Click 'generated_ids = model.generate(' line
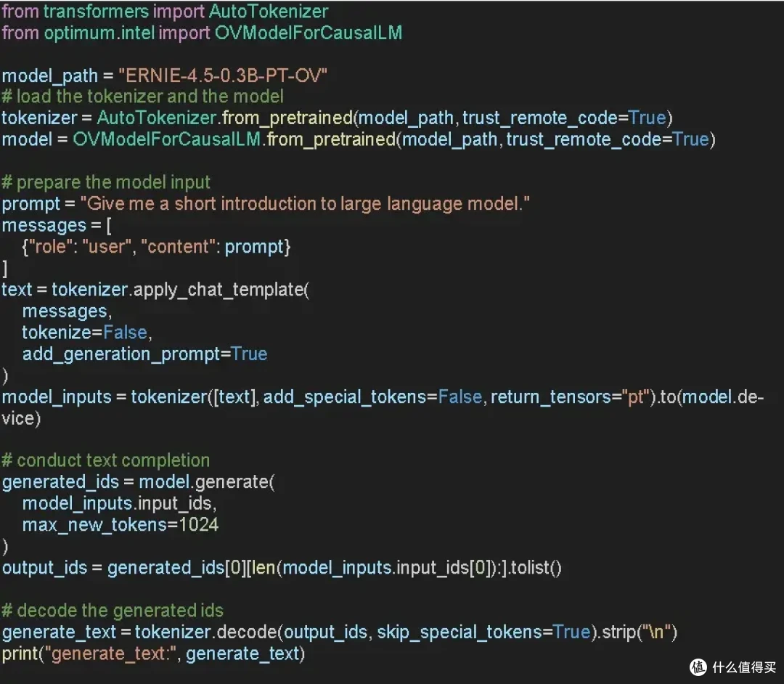Image resolution: width=784 pixels, height=684 pixels. coord(138,482)
